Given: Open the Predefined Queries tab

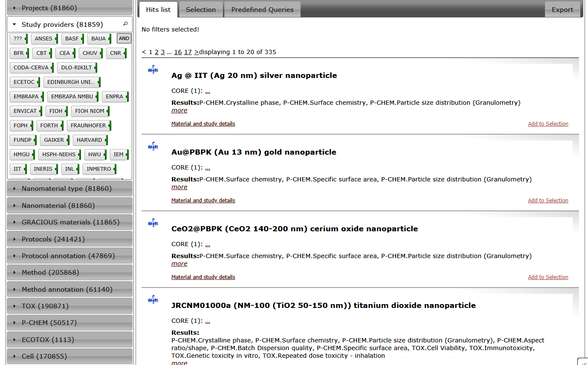Looking at the screenshot, I should pos(262,10).
